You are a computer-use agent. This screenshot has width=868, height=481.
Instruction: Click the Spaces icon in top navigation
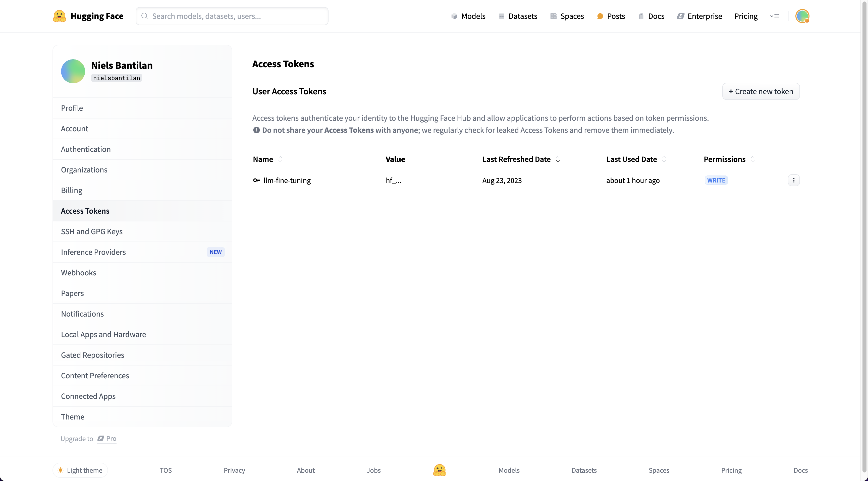553,16
